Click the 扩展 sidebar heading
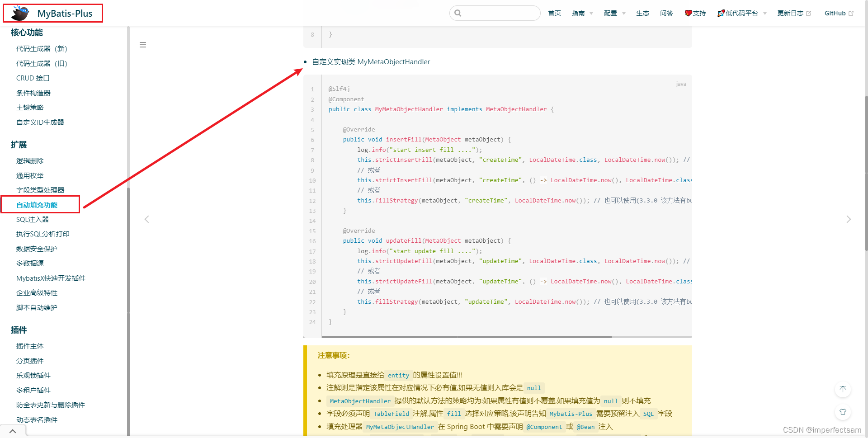The width and height of the screenshot is (868, 438). [19, 145]
